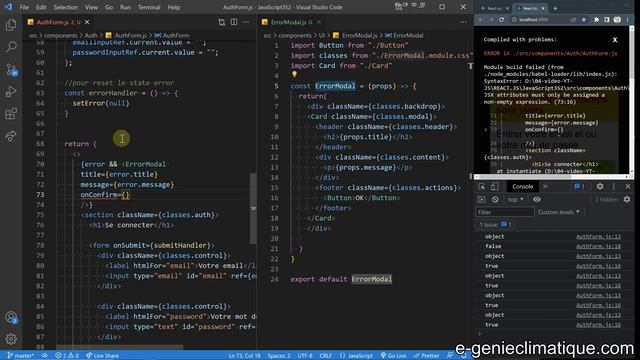Close the AuthForm.js tab

click(87, 22)
